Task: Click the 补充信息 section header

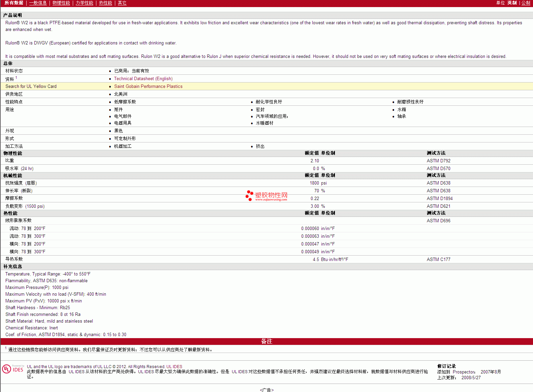Action: click(x=12, y=266)
